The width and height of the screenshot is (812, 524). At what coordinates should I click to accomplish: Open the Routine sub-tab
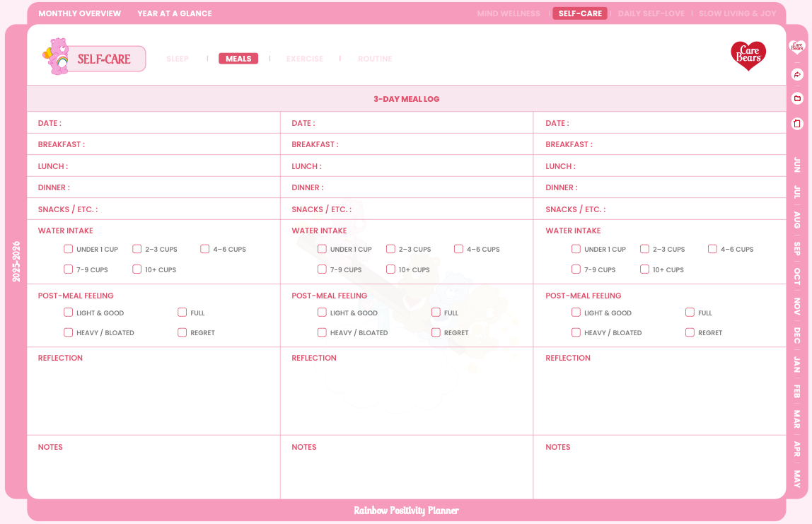[375, 59]
